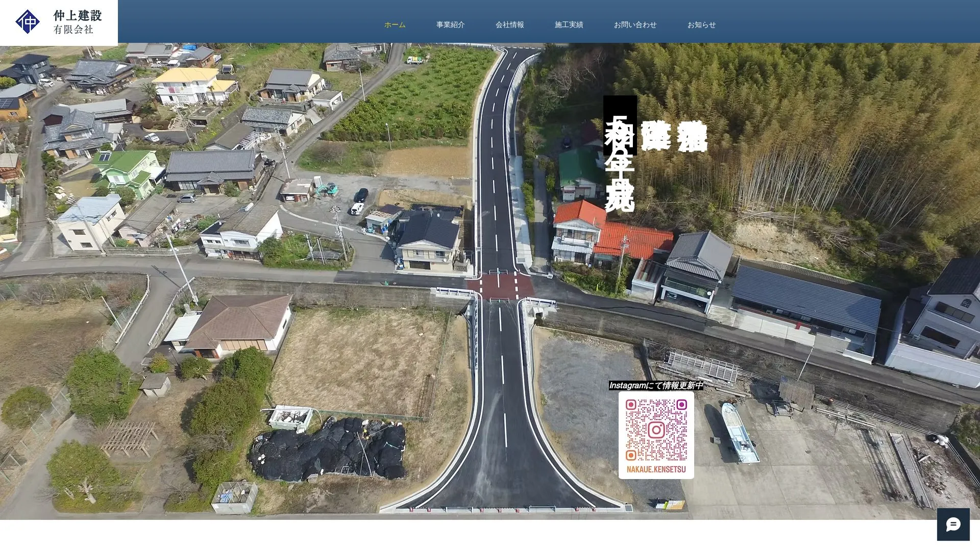The width and height of the screenshot is (980, 551).
Task: Click the vertical slogan text with black highlight
Action: [x=620, y=154]
